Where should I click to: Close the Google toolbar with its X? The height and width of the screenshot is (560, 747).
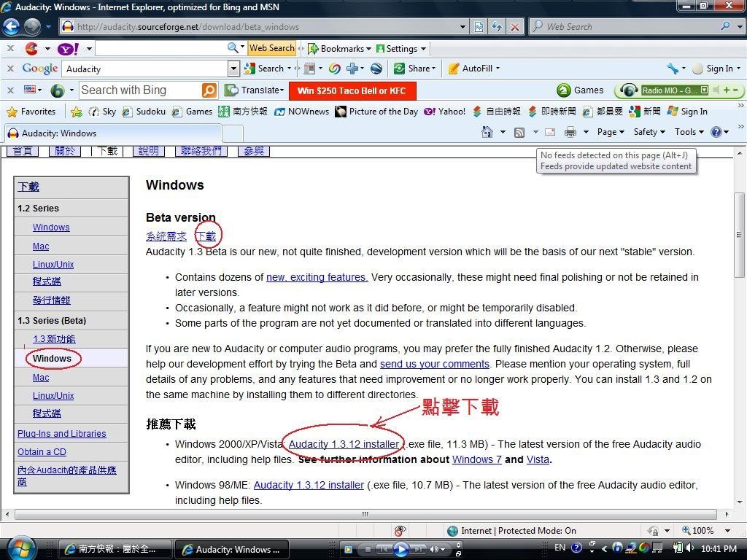(10, 69)
